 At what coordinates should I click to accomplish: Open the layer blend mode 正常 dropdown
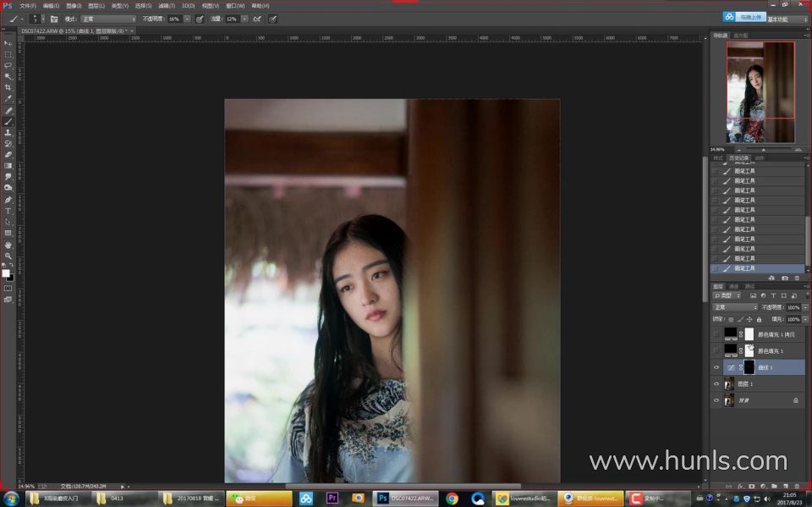735,307
